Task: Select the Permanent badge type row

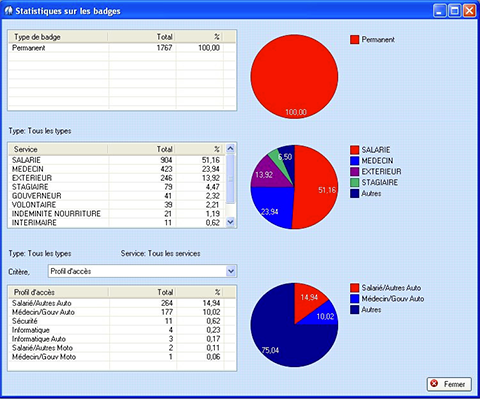Action: pyautogui.click(x=116, y=48)
